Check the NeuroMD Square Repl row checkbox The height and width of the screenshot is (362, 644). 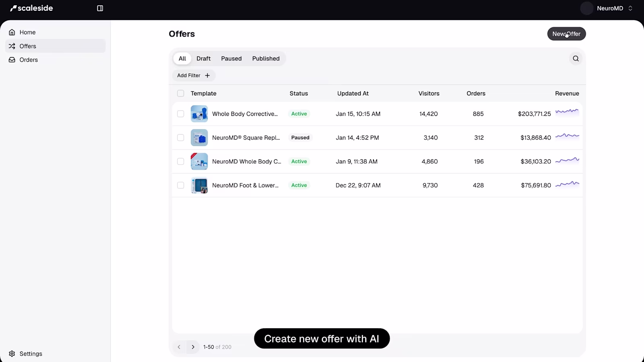(x=181, y=138)
